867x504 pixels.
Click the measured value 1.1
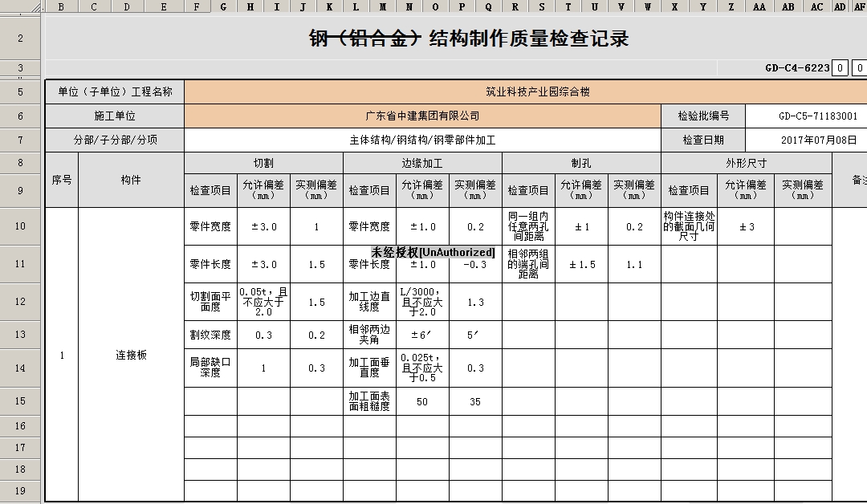pos(635,264)
